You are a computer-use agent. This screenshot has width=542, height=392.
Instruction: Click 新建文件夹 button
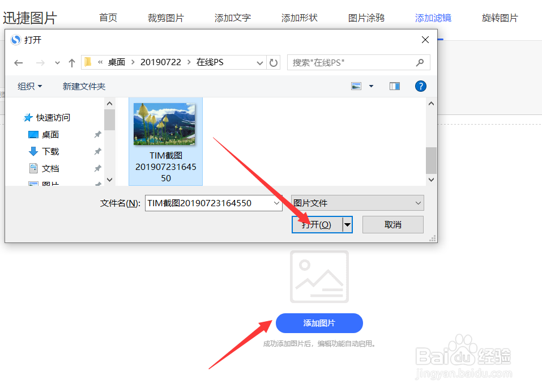tap(84, 86)
